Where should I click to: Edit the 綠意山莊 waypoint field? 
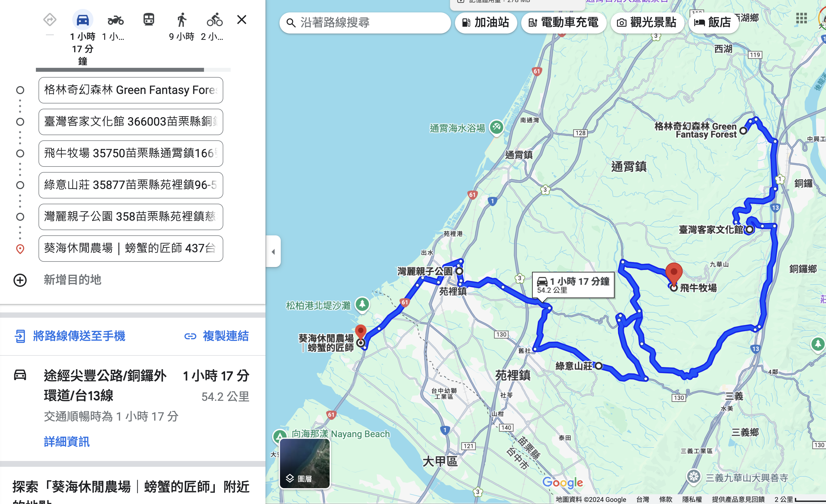[131, 185]
